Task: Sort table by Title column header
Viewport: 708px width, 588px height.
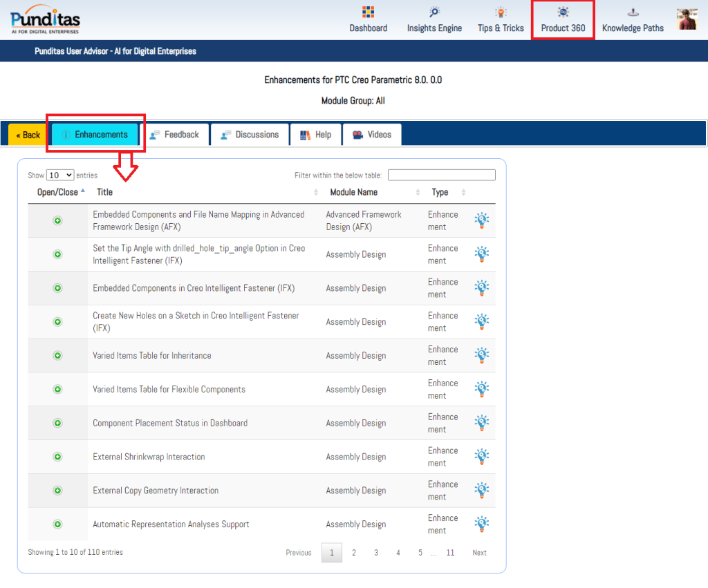Action: click(x=105, y=192)
